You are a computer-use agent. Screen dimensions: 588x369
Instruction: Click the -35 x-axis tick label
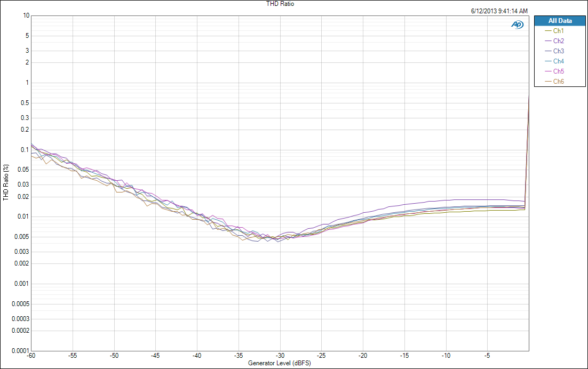pyautogui.click(x=239, y=356)
